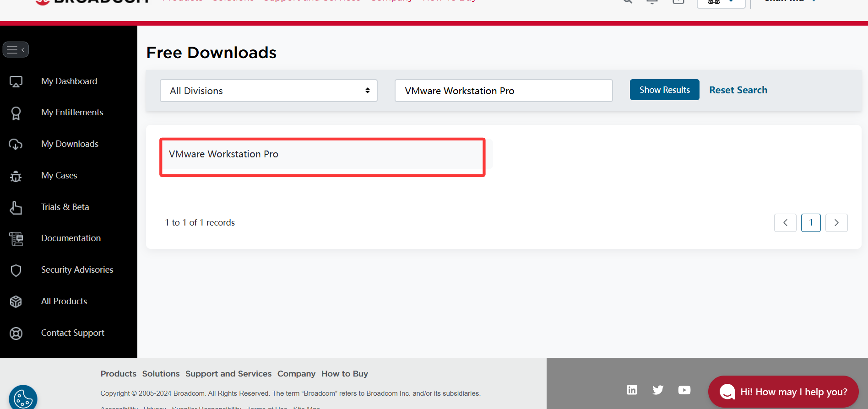The height and width of the screenshot is (409, 868).
Task: Open Broadcom Twitter page icon
Action: [658, 390]
